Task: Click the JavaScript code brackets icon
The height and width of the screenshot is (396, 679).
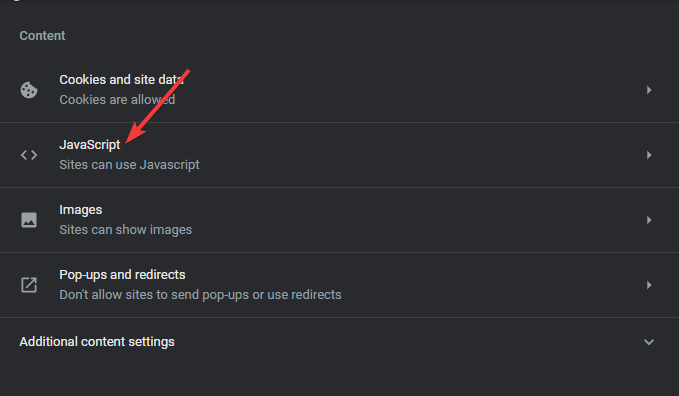Action: point(29,155)
